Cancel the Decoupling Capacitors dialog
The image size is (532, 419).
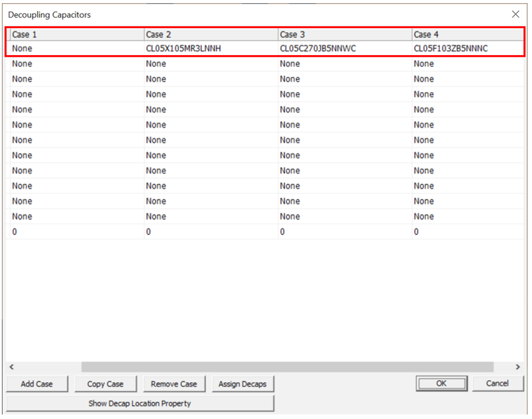click(x=497, y=383)
